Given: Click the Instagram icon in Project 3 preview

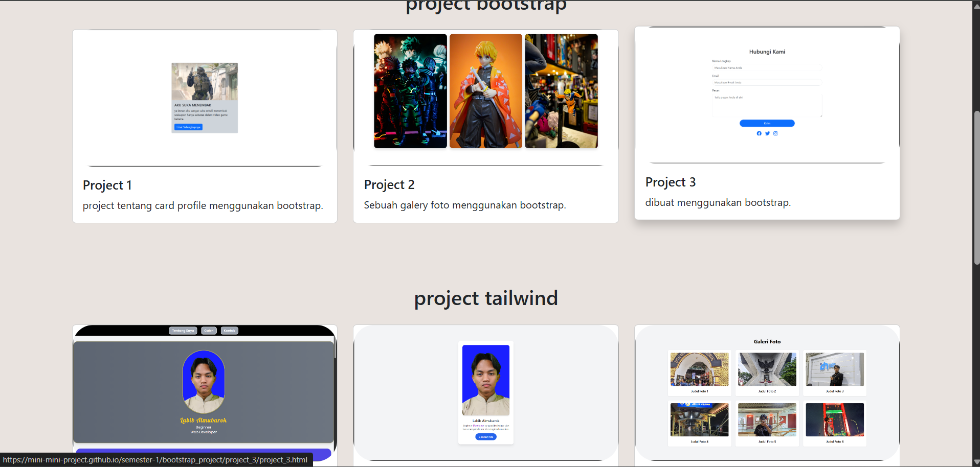Looking at the screenshot, I should click(775, 133).
